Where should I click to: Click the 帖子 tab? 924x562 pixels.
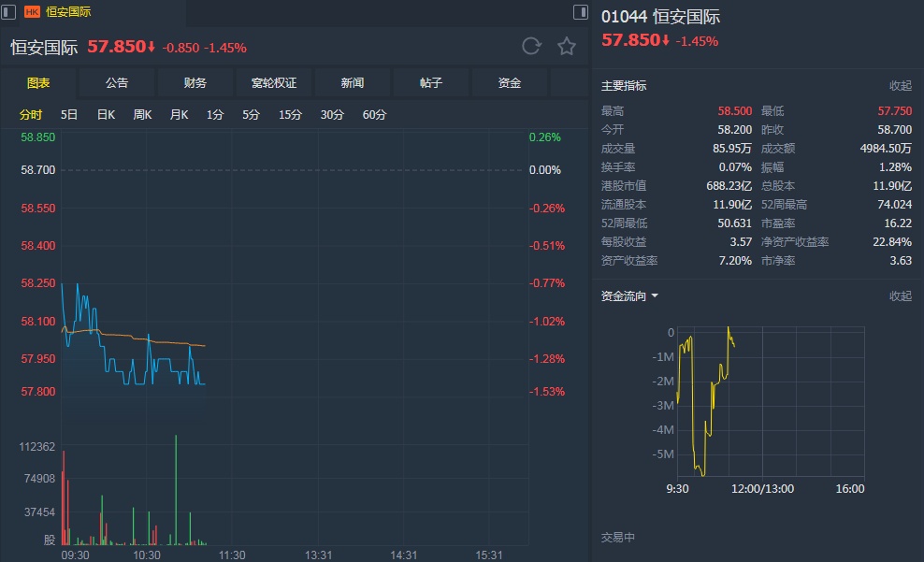(431, 83)
